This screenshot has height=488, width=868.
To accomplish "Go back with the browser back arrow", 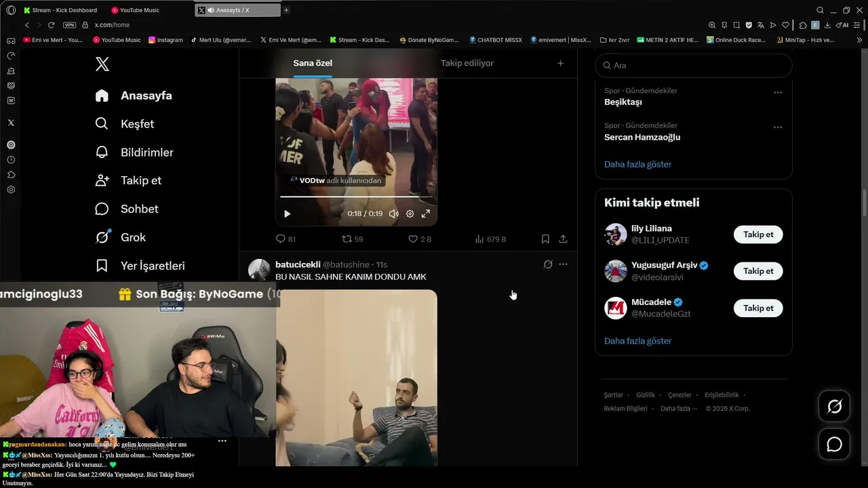I will tap(27, 25).
